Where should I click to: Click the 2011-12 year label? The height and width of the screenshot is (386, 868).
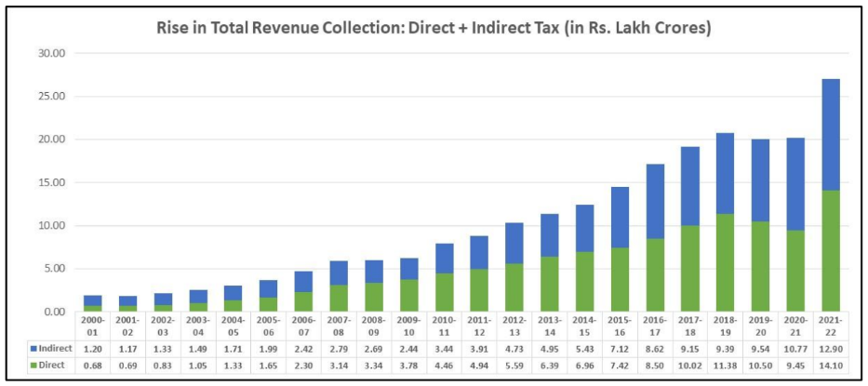tap(479, 326)
